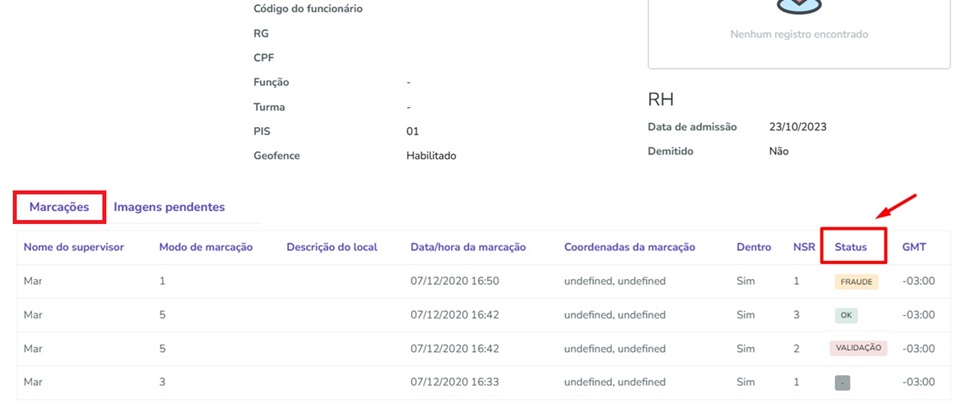Click supervisor name Mar in 16:33 row
The width and height of the screenshot is (966, 420).
tap(32, 382)
